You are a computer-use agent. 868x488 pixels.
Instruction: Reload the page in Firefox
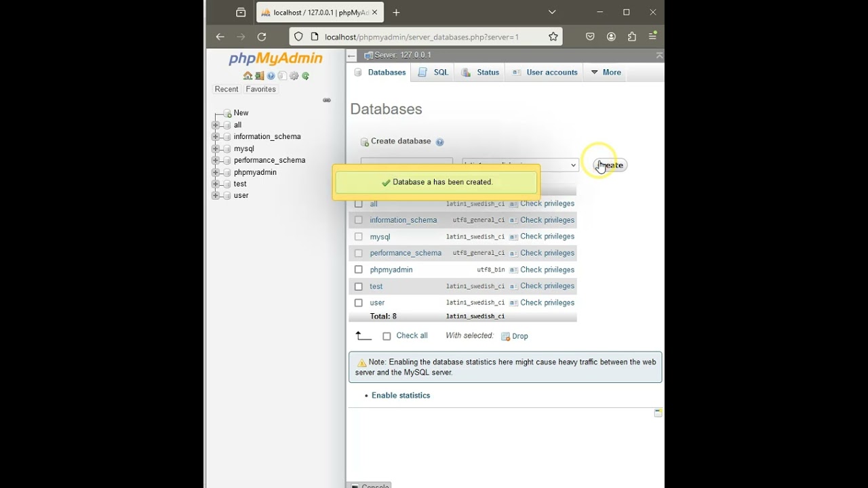point(262,37)
